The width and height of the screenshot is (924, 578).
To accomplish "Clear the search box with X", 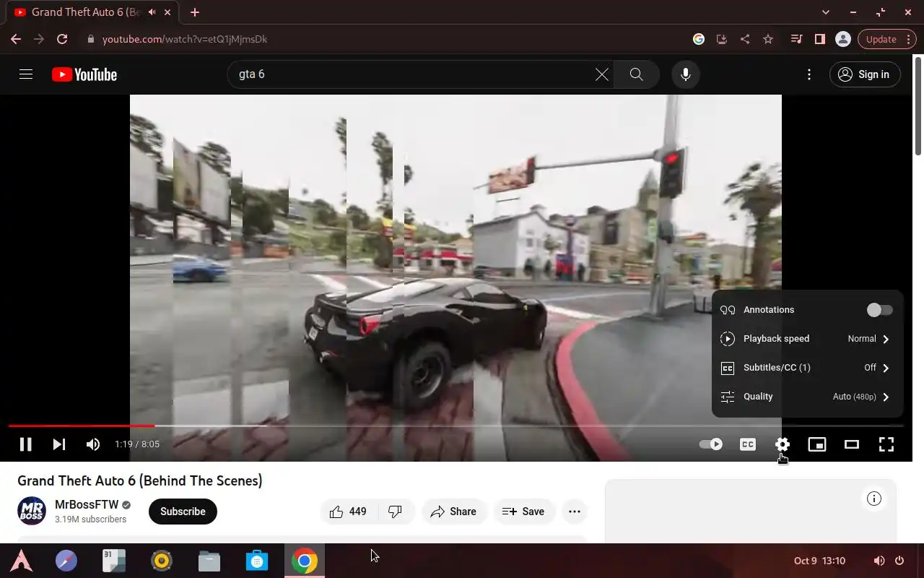I will click(601, 74).
